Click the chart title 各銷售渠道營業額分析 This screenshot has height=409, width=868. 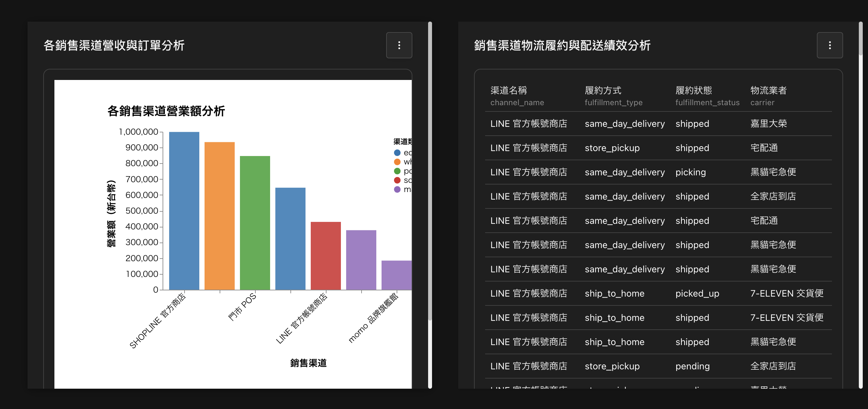pos(166,111)
